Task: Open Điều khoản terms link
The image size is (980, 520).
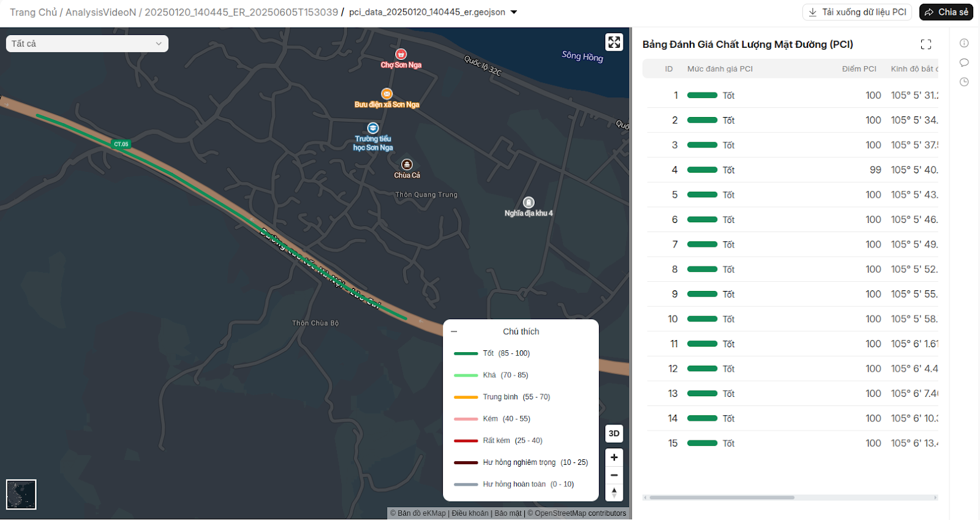Action: coord(470,513)
